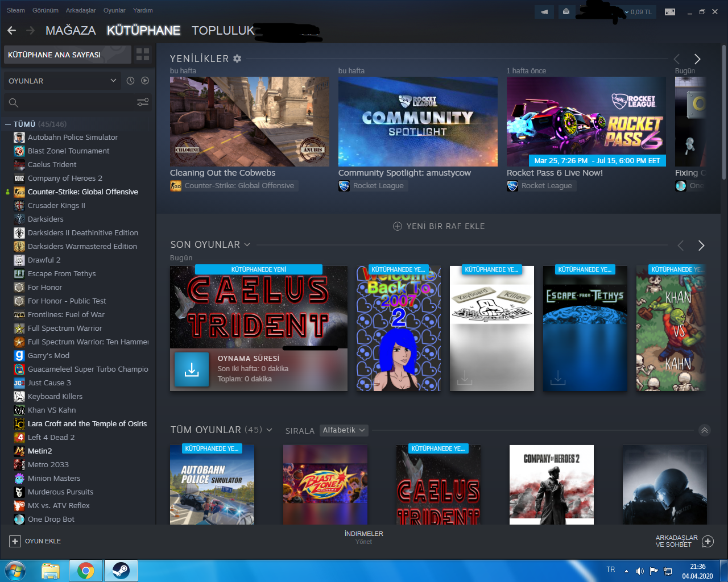
Task: Show hidden tray icons arrow
Action: [x=626, y=571]
